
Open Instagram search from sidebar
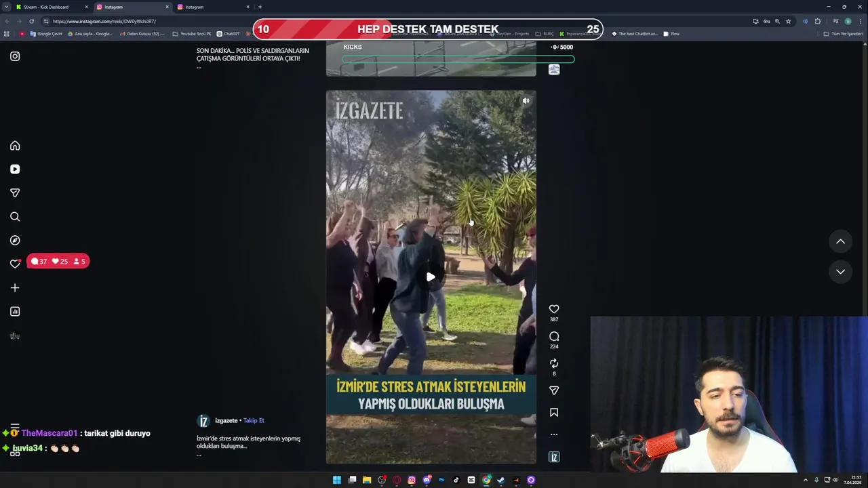coord(15,217)
